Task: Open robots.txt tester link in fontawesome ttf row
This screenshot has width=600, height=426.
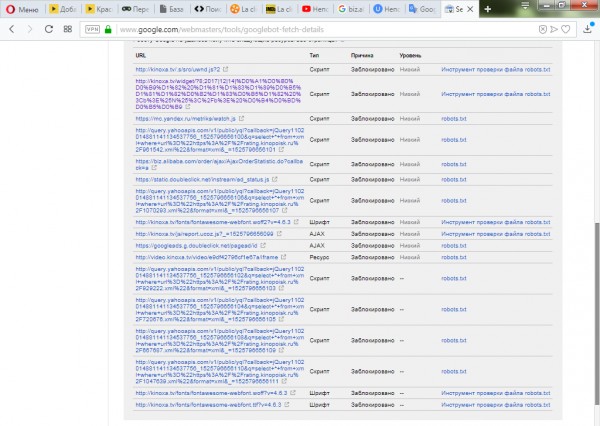Action: pyautogui.click(x=496, y=405)
